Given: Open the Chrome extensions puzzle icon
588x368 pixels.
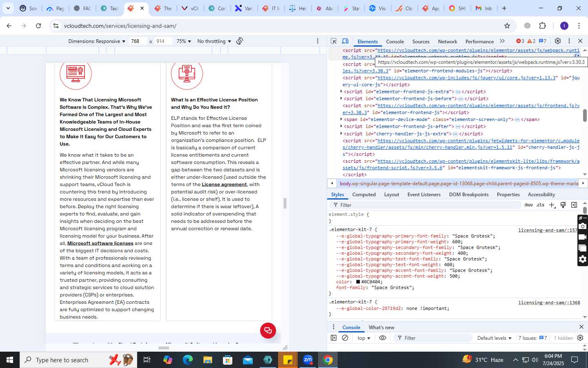Looking at the screenshot, I should pos(543,26).
